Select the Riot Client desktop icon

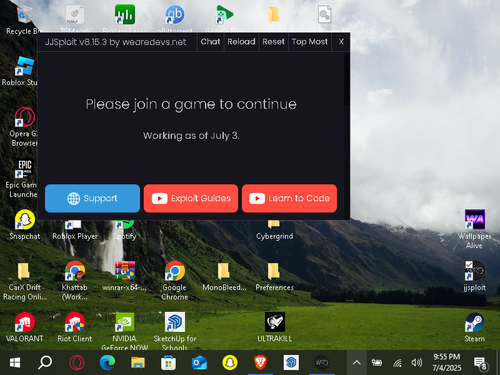(75, 327)
